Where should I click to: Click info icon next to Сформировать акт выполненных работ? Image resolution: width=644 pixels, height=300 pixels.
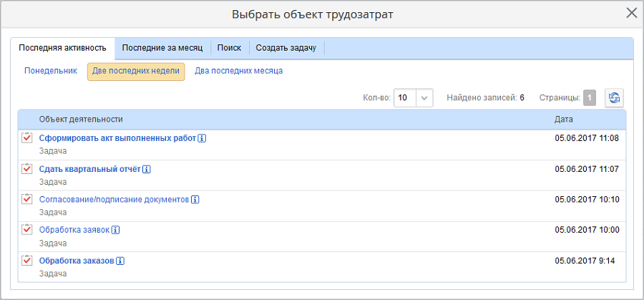203,138
